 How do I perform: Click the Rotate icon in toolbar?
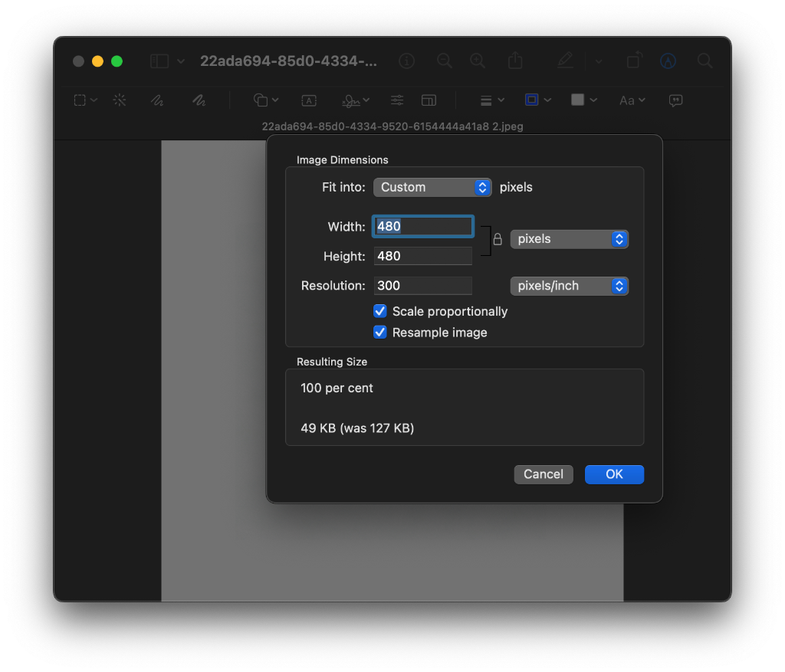click(x=634, y=61)
